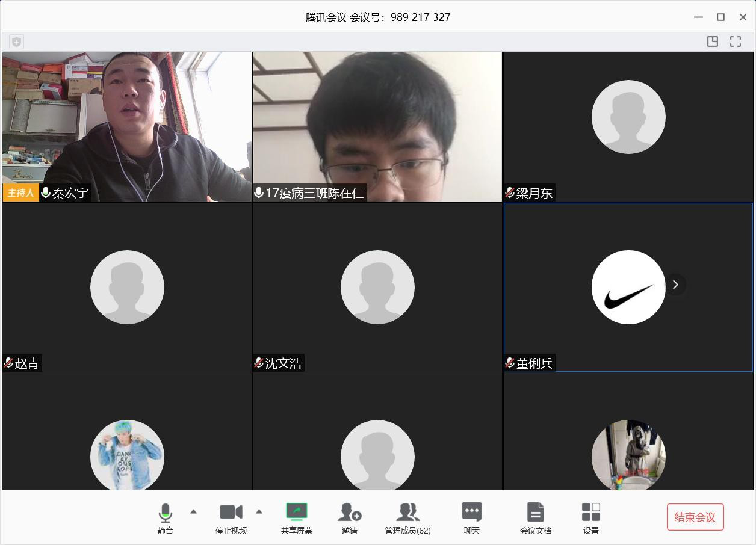Open 会议文档 meeting documents
Image resolution: width=756 pixels, height=545 pixels.
(x=536, y=519)
